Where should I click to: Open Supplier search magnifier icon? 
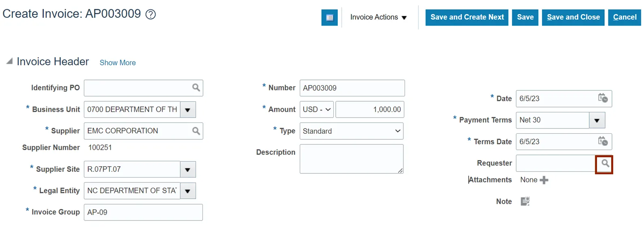[196, 131]
